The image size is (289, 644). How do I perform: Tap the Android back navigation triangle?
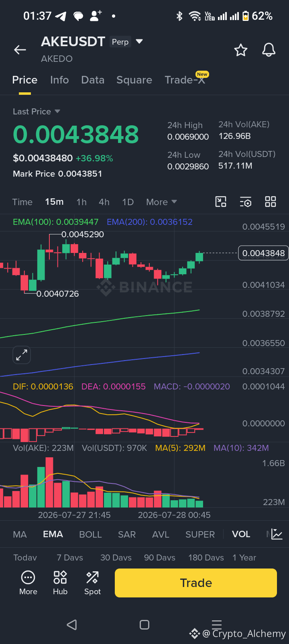(72, 624)
